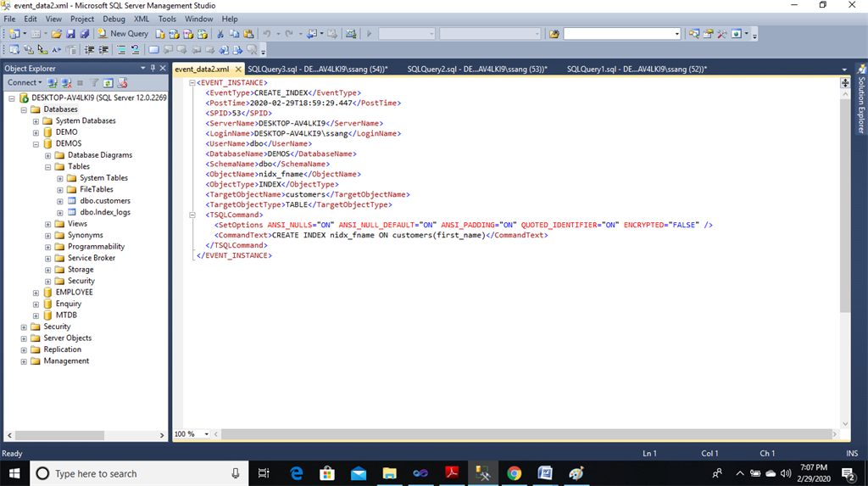Screen dimensions: 868x486
Task: Click the Activity Monitor icon
Action: [x=351, y=34]
